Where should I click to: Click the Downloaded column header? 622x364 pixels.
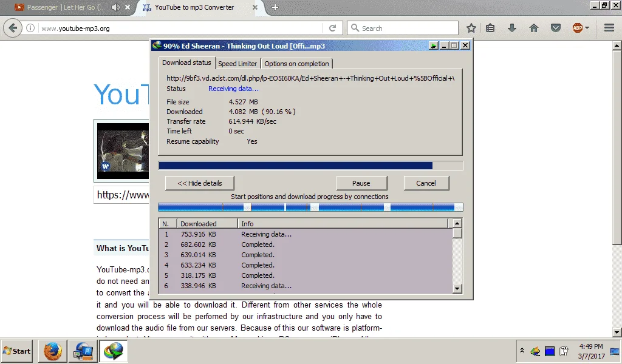[207, 224]
